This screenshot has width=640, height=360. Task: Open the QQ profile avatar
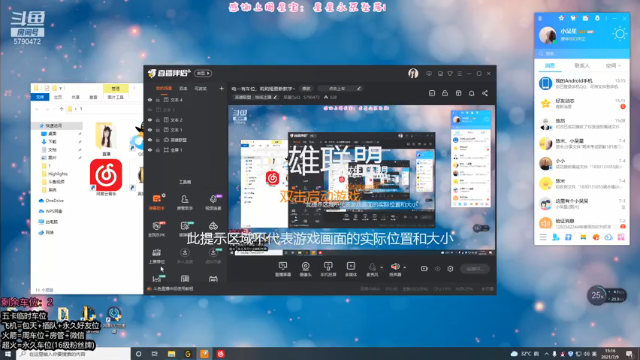[x=547, y=35]
